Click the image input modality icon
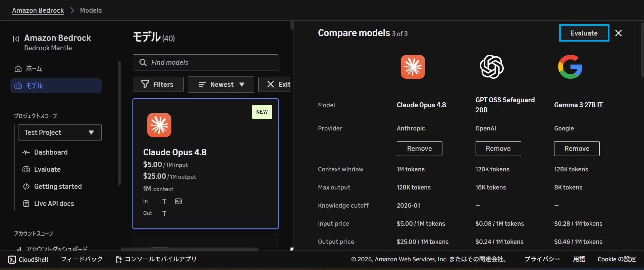The width and height of the screenshot is (644, 270). (178, 201)
